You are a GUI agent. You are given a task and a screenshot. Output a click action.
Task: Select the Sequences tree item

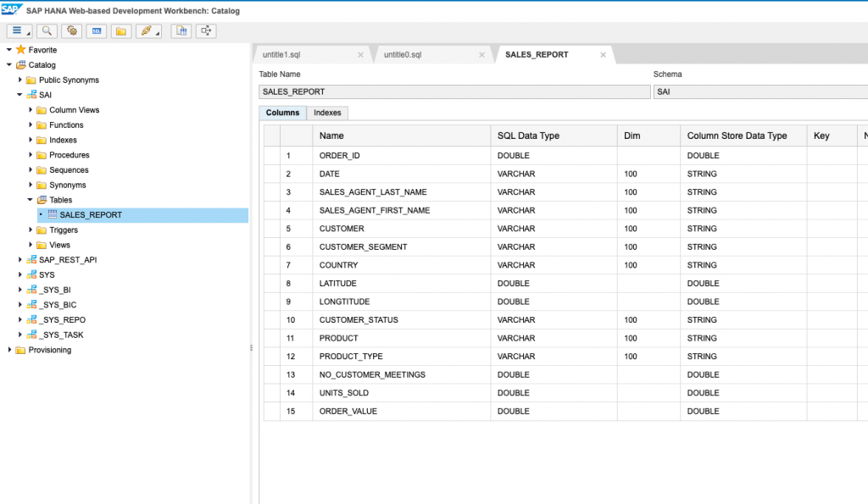pos(69,170)
